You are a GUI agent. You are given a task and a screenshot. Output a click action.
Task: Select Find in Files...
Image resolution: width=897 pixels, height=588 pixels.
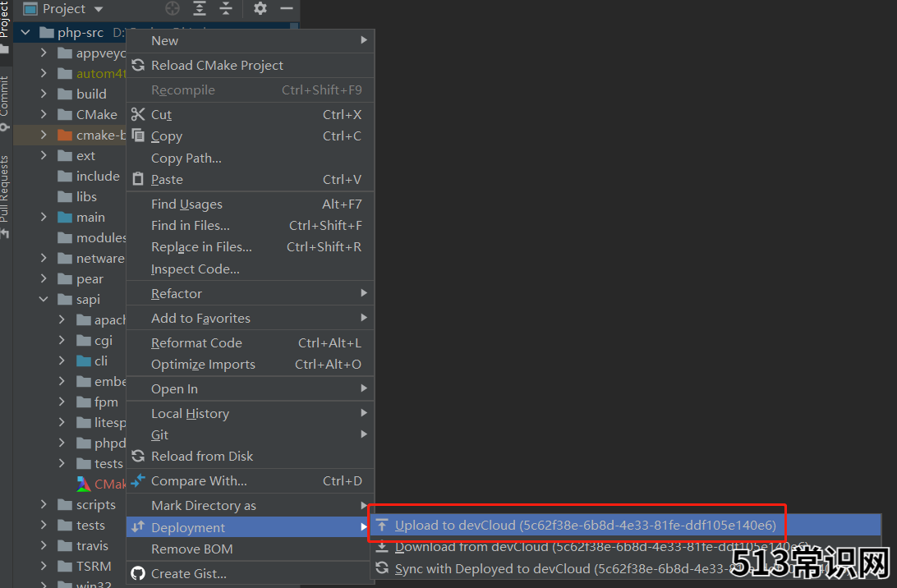[x=250, y=225]
